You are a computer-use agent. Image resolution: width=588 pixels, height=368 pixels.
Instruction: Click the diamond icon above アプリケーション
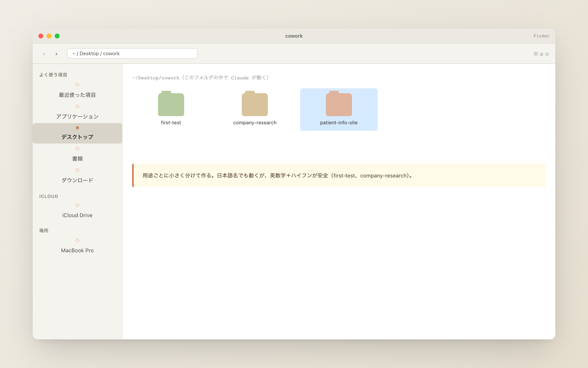(x=77, y=106)
